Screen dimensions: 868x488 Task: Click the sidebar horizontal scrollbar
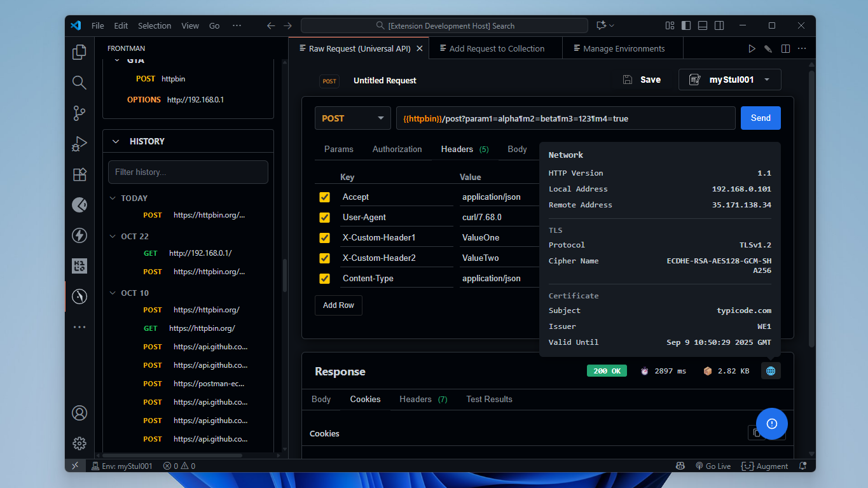173,455
